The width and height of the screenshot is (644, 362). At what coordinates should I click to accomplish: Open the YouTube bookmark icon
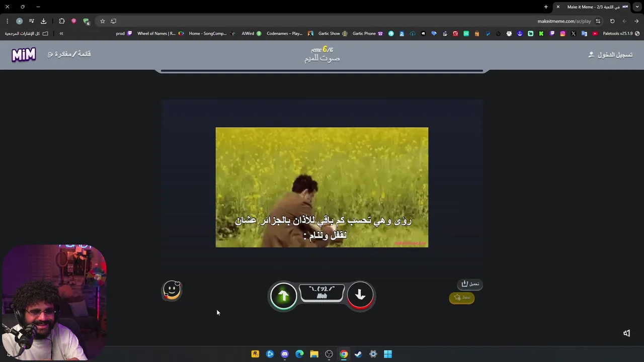click(x=595, y=33)
